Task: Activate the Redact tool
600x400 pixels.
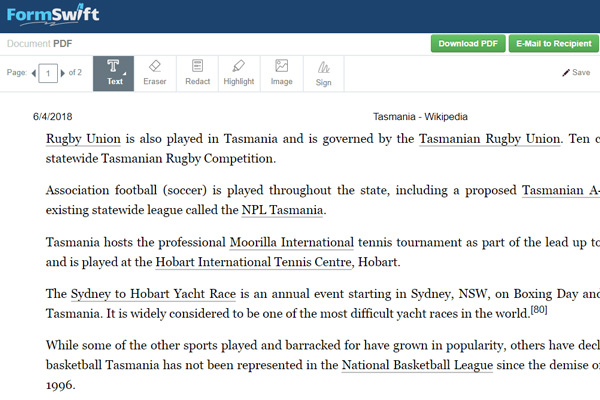Action: tap(197, 73)
